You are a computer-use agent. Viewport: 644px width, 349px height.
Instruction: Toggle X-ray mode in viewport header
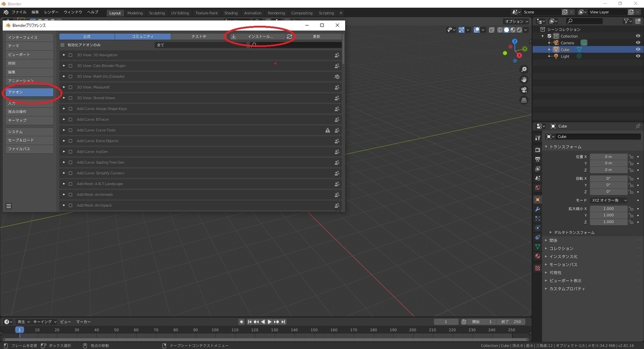492,30
